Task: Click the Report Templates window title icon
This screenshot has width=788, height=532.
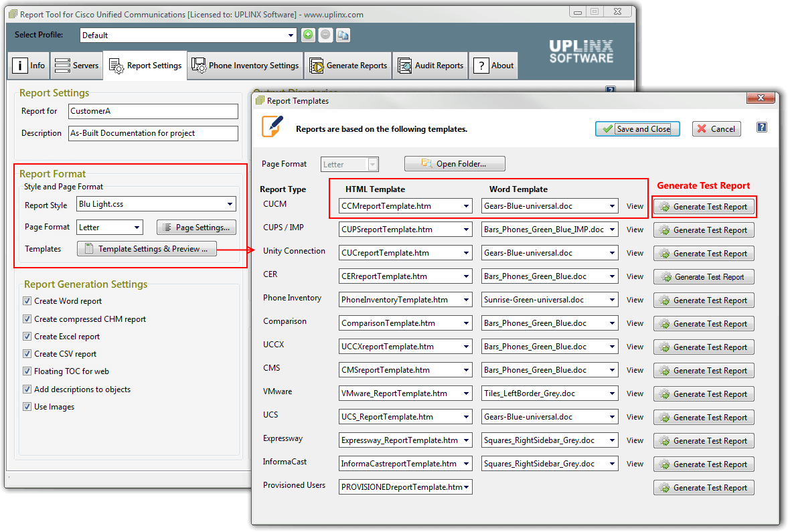Action: click(x=260, y=100)
